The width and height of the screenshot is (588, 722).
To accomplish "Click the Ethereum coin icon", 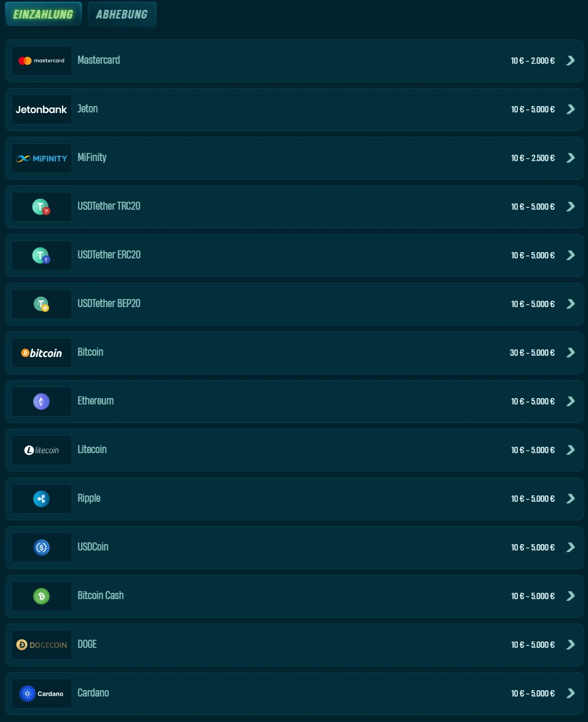I will click(x=42, y=402).
